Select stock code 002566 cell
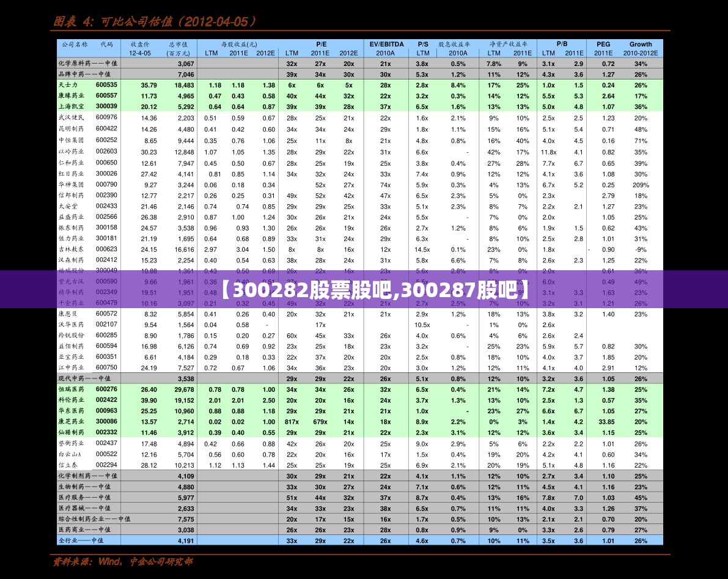 [x=106, y=217]
